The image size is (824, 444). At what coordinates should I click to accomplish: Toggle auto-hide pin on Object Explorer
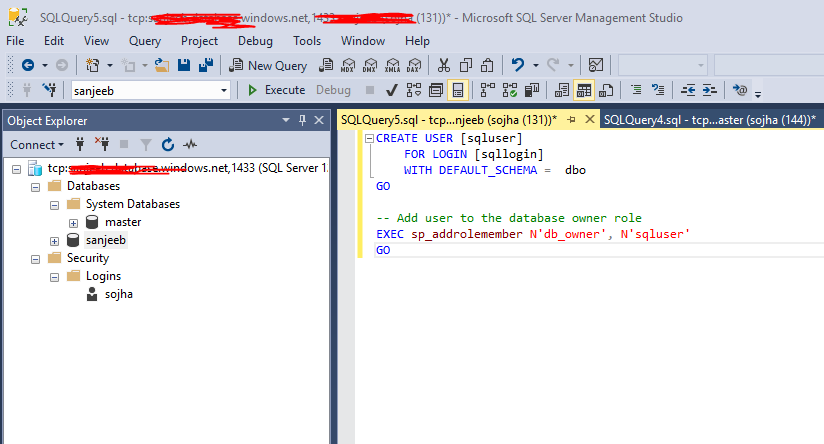tap(302, 120)
